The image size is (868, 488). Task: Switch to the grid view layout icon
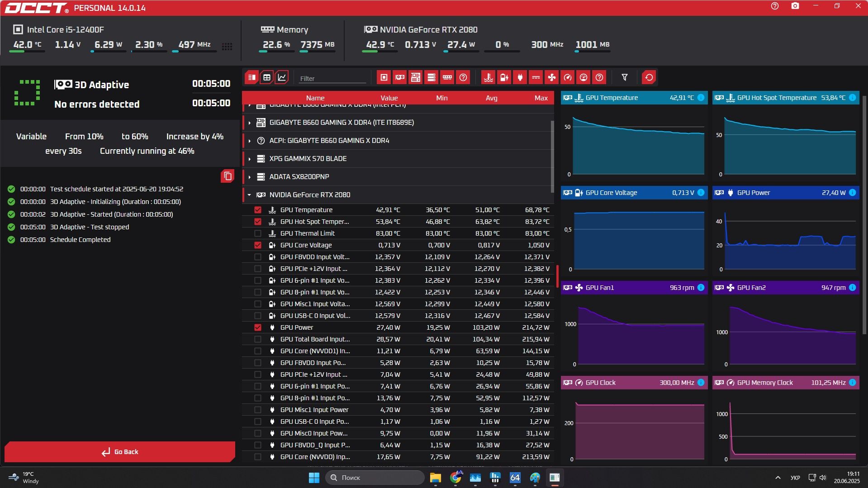267,77
